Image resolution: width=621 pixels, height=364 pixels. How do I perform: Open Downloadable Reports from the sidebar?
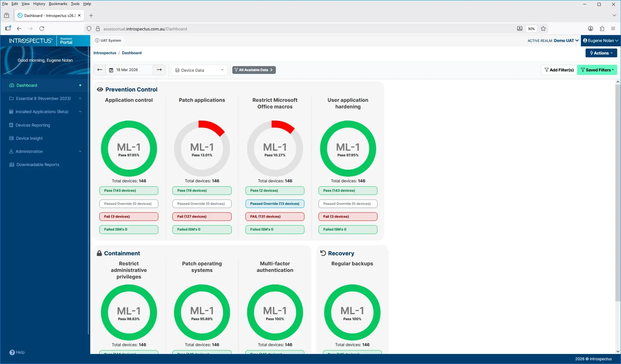[38, 165]
